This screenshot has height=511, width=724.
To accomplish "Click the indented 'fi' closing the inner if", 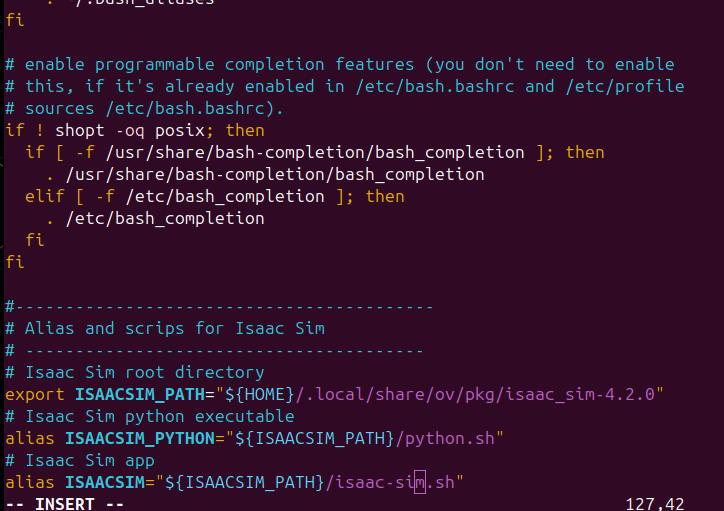I will pyautogui.click(x=35, y=240).
